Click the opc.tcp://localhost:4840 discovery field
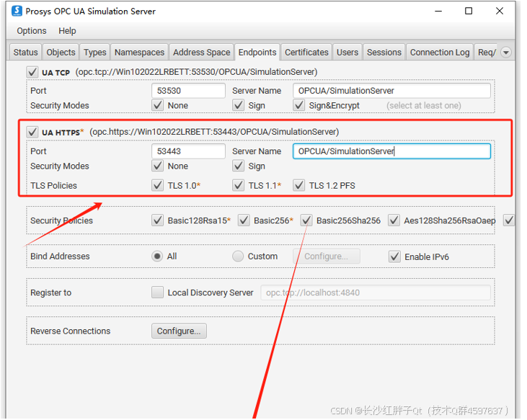The height and width of the screenshot is (420, 527). (376, 292)
